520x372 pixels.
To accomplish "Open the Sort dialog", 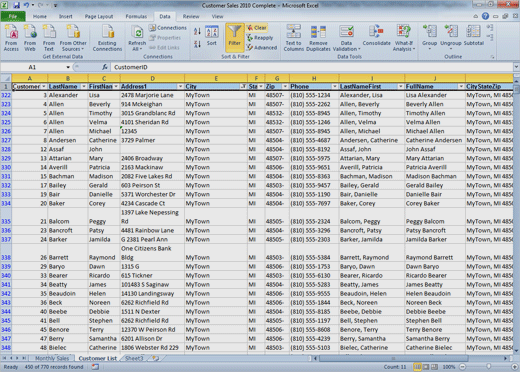I will (212, 36).
